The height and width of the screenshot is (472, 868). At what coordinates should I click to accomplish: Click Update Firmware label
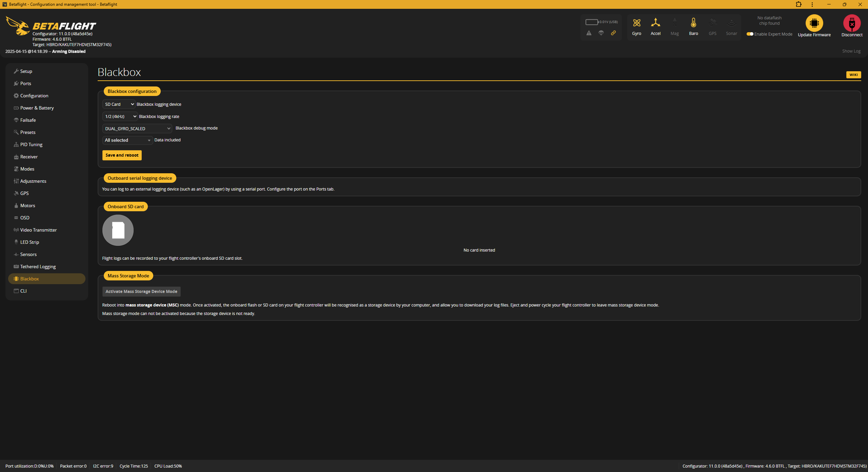pos(814,35)
